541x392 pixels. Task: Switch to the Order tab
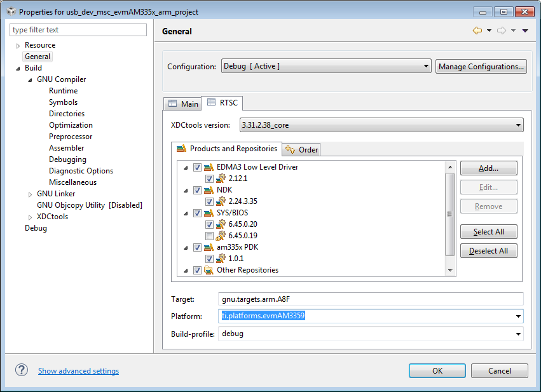click(301, 150)
